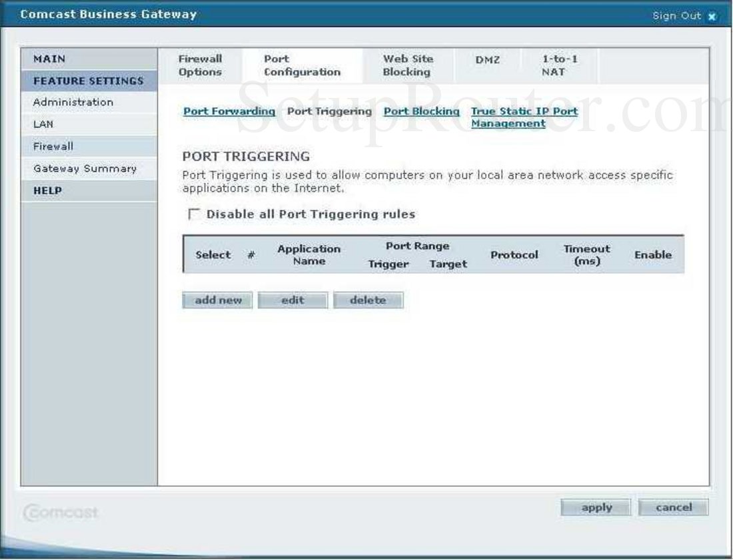Image resolution: width=733 pixels, height=560 pixels.
Task: Add a new port triggering rule
Action: [x=217, y=300]
